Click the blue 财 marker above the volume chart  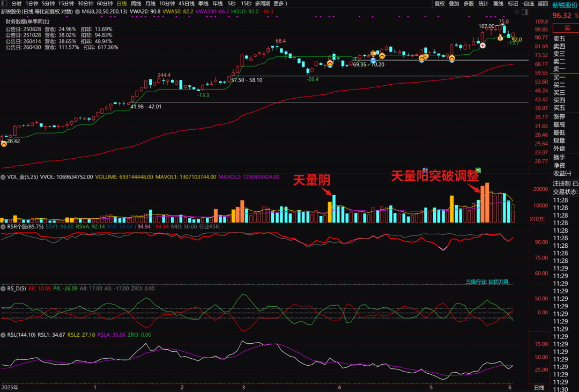tap(425, 170)
